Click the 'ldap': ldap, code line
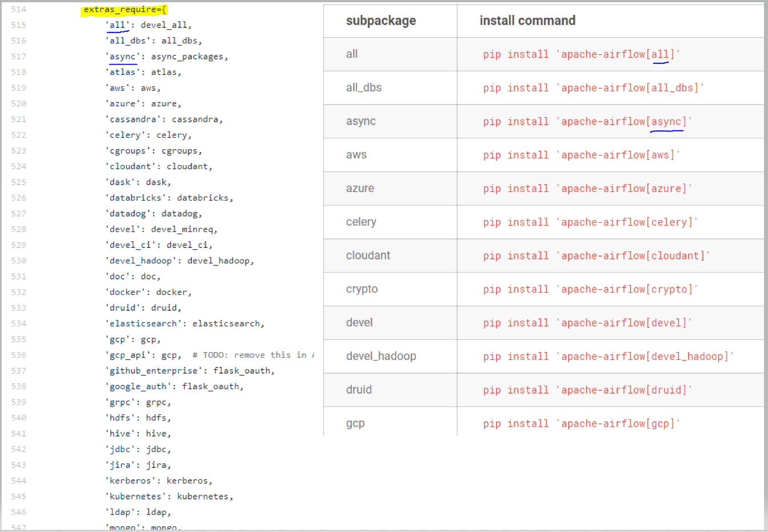 pos(138,512)
